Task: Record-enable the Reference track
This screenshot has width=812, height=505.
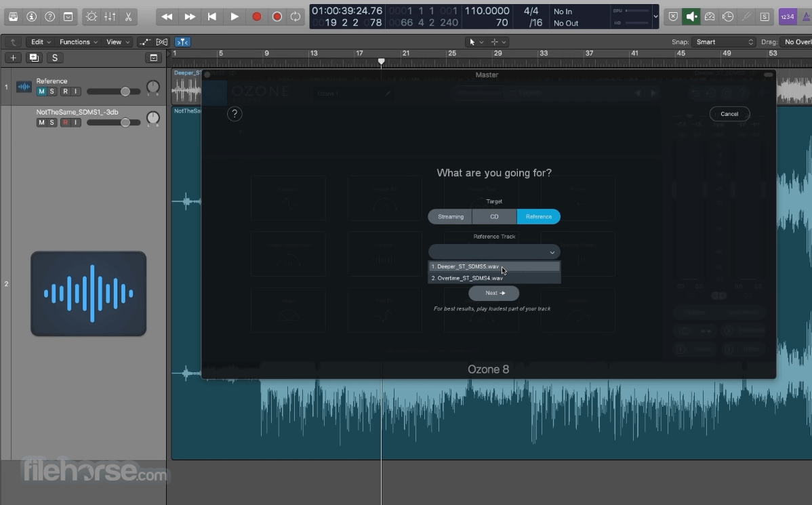Action: coord(65,92)
